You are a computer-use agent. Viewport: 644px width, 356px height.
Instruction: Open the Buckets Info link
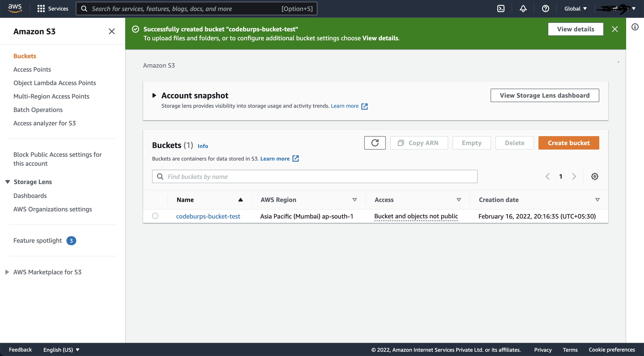(203, 146)
